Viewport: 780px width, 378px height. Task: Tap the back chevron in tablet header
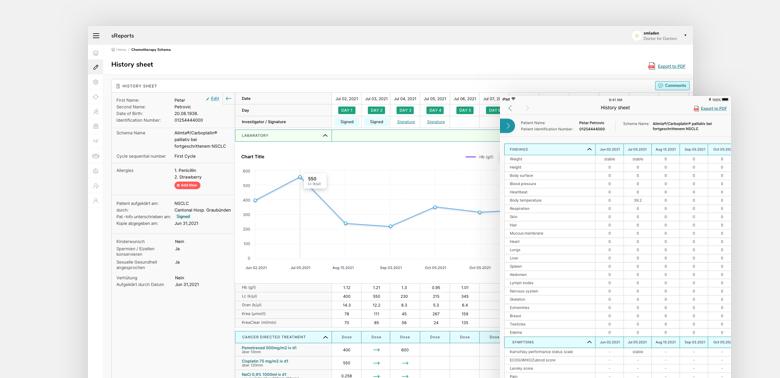[510, 108]
